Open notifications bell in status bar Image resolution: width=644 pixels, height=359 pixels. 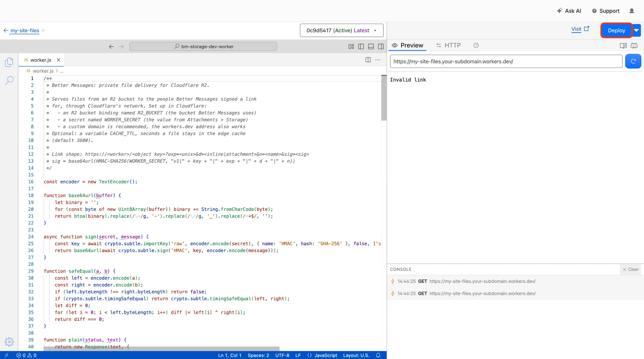pyautogui.click(x=378, y=355)
